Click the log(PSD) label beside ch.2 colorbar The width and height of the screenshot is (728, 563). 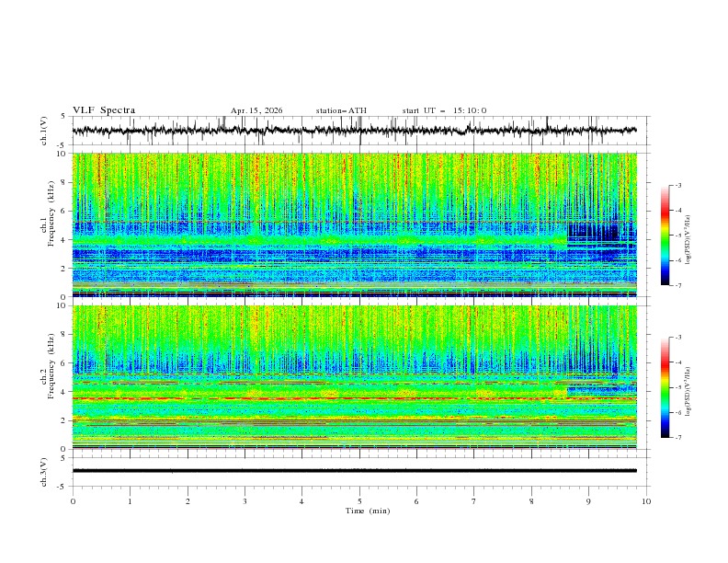(688, 392)
